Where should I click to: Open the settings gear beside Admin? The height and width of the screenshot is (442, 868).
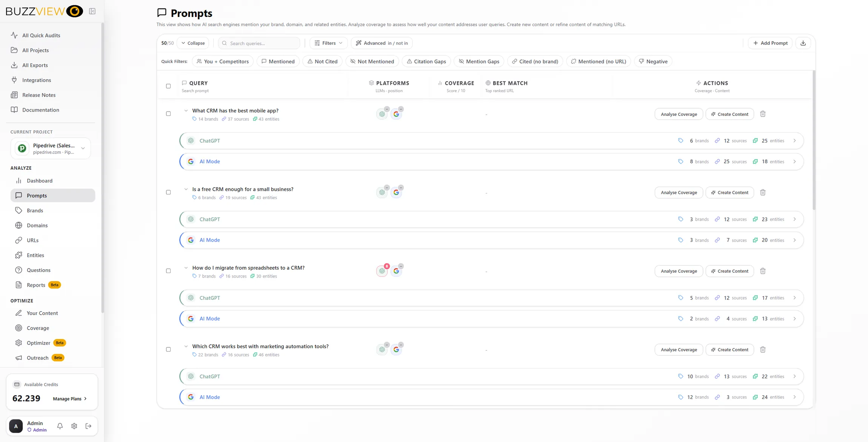pos(74,426)
